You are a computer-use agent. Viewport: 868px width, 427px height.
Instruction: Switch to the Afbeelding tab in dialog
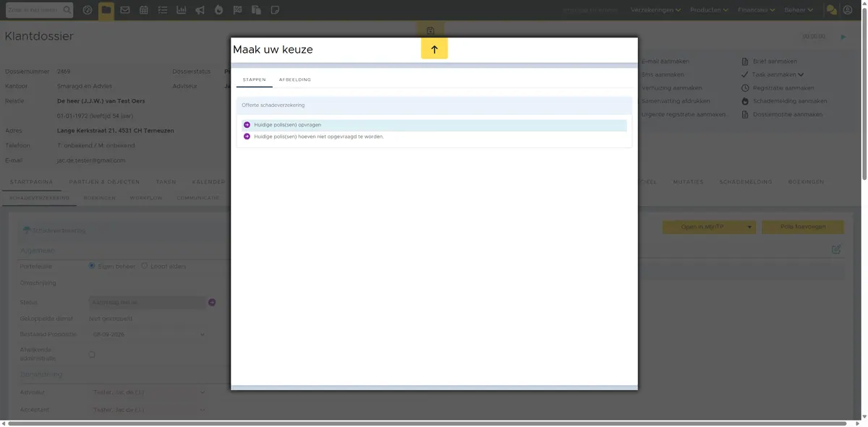click(x=294, y=79)
